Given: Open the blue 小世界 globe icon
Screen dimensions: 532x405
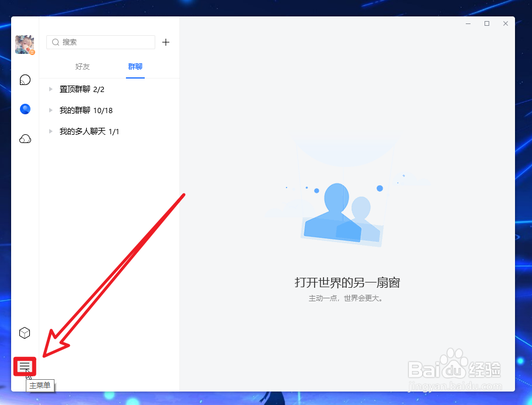Looking at the screenshot, I should [x=25, y=108].
